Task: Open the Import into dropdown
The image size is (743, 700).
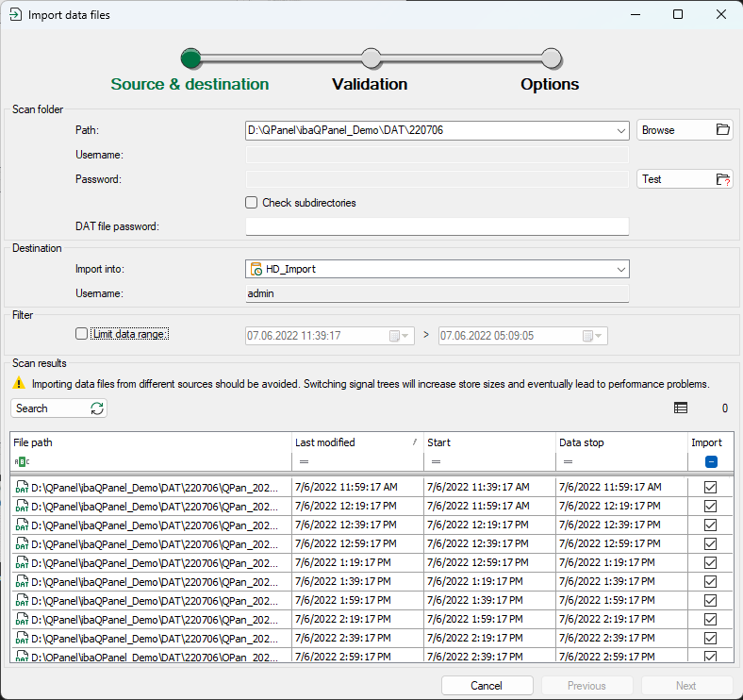Action: click(x=620, y=270)
